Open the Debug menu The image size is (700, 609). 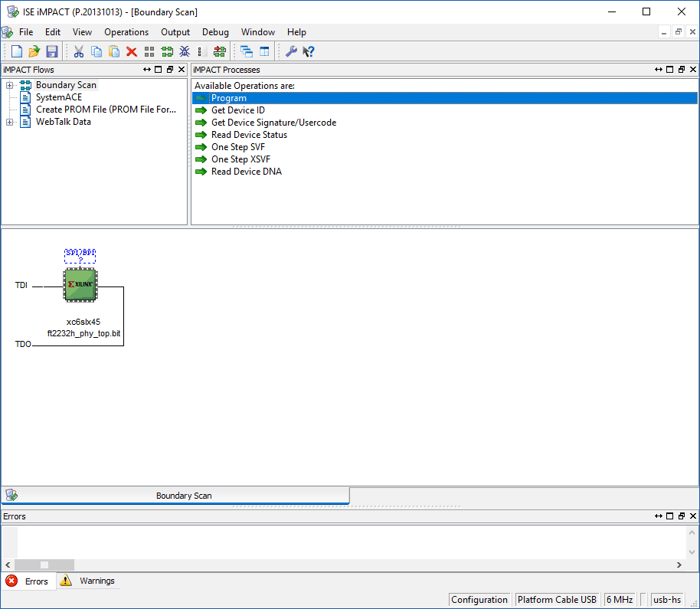point(215,32)
